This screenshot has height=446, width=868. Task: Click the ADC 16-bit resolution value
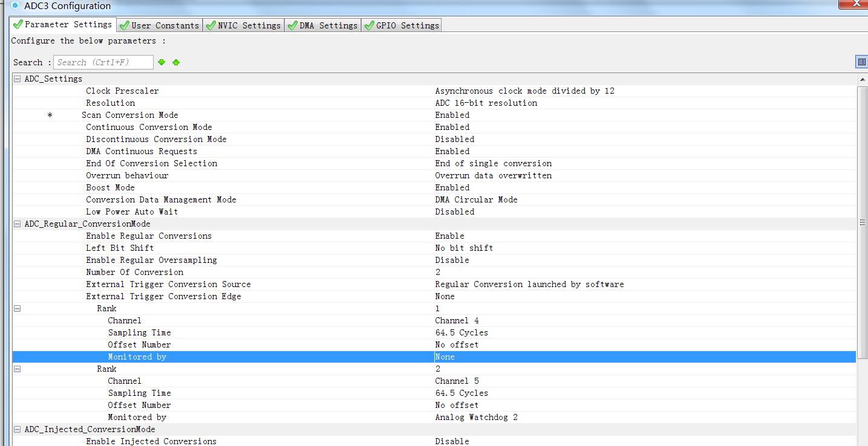point(486,103)
